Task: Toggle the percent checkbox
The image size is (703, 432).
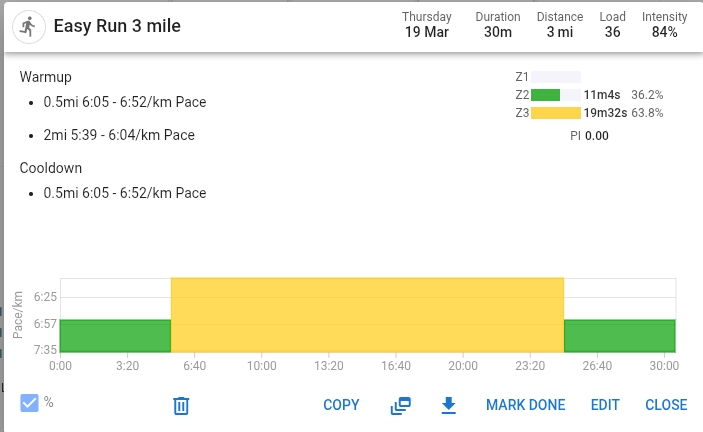Action: 30,402
